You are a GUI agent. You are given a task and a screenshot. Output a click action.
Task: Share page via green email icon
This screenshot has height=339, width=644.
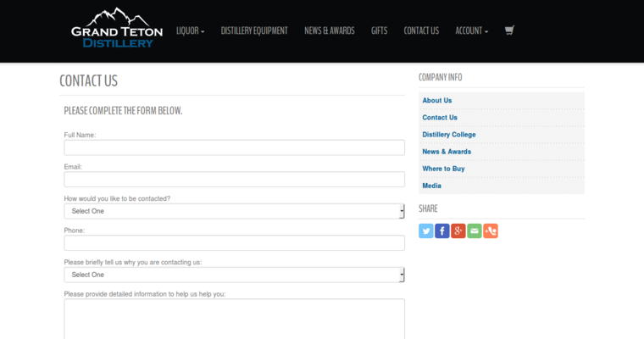[475, 231]
